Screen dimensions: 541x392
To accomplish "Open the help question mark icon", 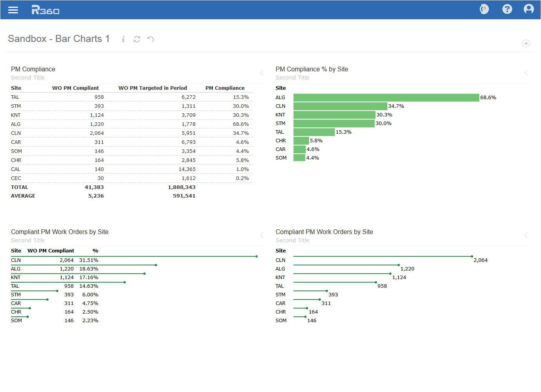I will click(x=507, y=9).
